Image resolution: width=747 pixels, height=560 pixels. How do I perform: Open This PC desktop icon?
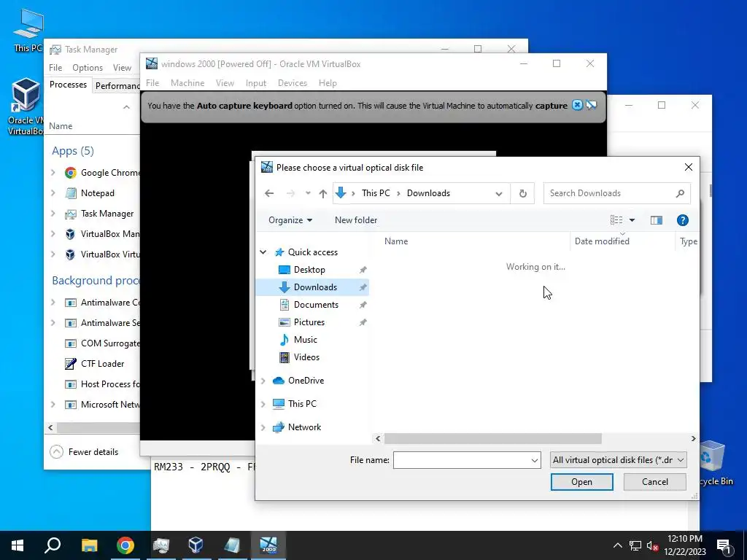(x=28, y=30)
